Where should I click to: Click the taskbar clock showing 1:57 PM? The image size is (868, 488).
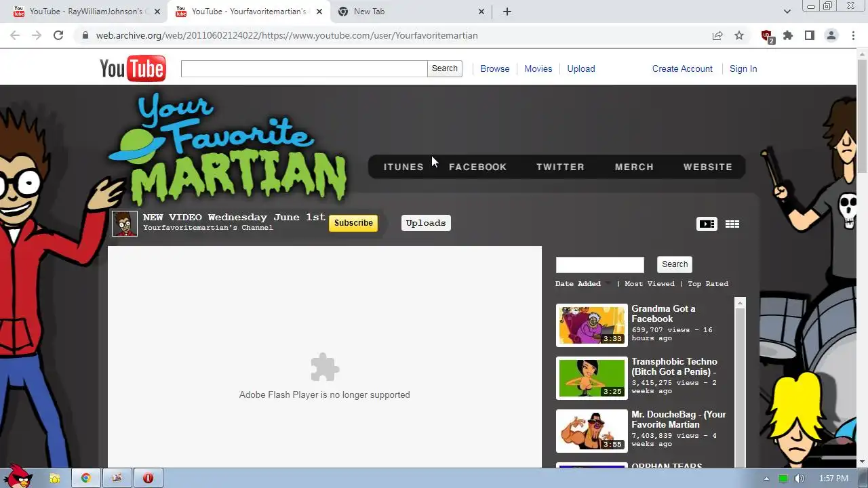tap(833, 479)
